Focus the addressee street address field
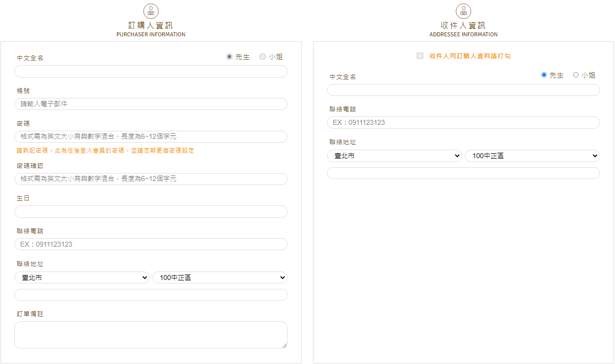The image size is (615, 364). (463, 173)
